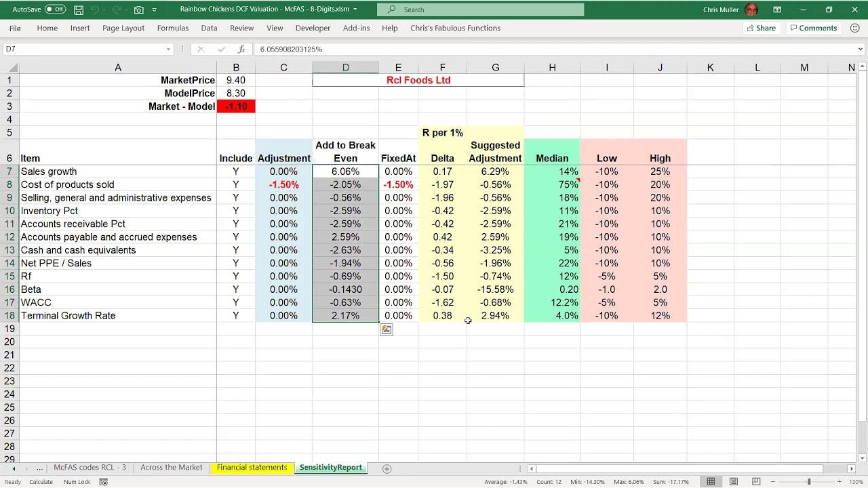
Task: Expand the formula bar chevron
Action: click(x=860, y=49)
